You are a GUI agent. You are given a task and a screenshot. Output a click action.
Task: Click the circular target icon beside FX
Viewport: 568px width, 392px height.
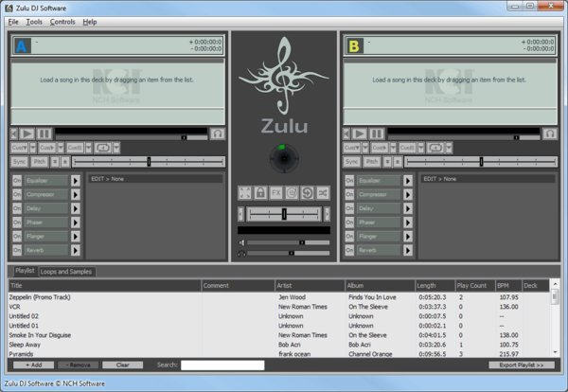tap(292, 193)
